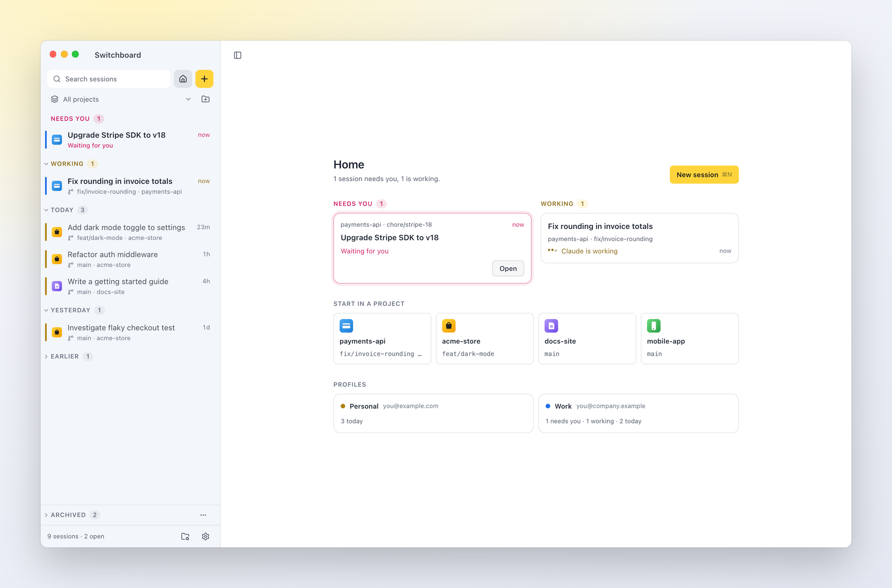
Task: Click the mobile-app green phone icon
Action: point(654,326)
